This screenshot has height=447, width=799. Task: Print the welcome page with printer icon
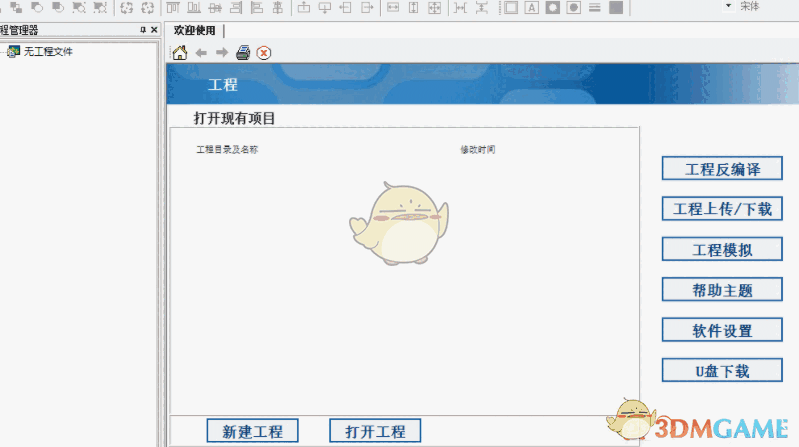(243, 52)
